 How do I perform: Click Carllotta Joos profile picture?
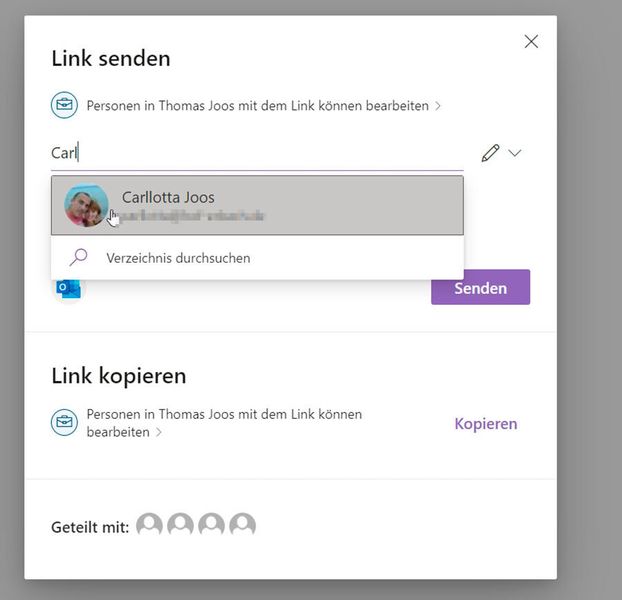point(86,205)
